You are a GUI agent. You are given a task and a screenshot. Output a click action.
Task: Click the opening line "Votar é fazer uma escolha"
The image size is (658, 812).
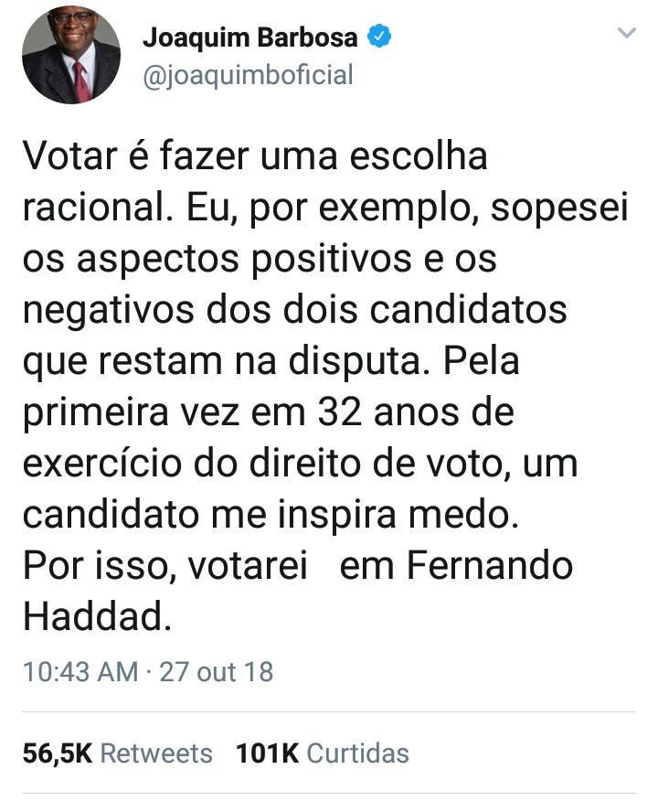click(x=255, y=156)
